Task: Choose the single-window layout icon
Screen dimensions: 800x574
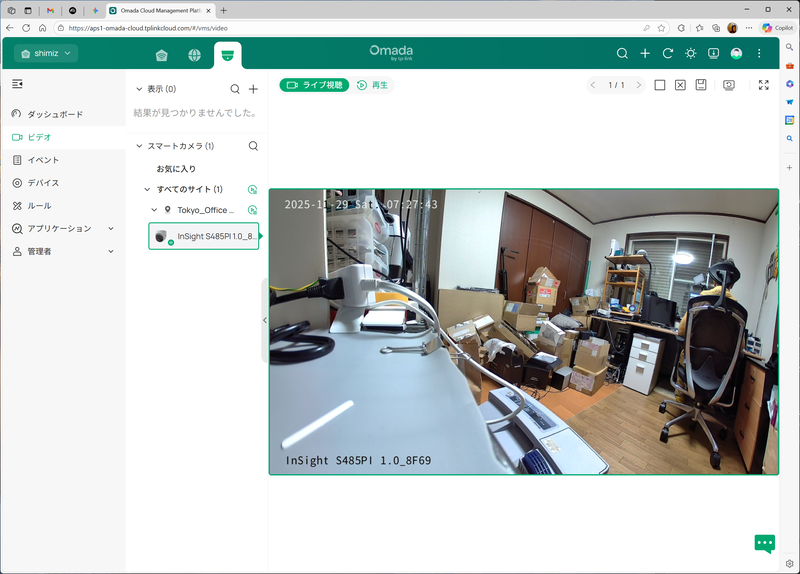Action: pos(660,85)
